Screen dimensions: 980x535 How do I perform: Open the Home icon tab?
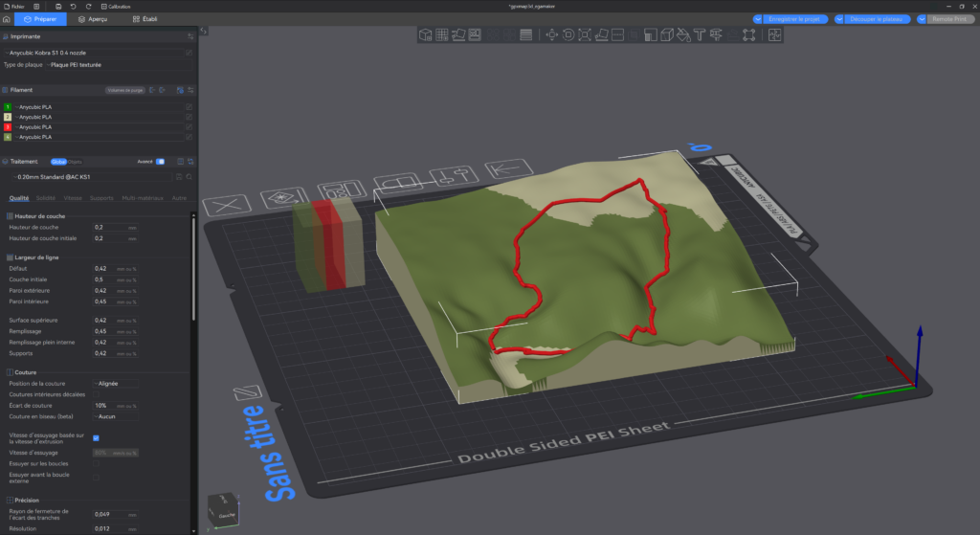click(x=7, y=19)
